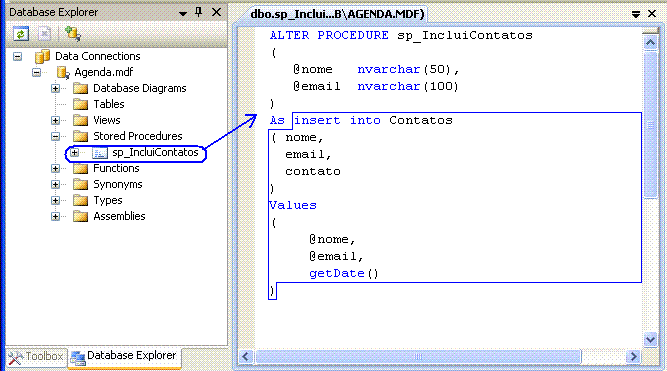Select the Stored Procedures folder icon
This screenshot has width=667, height=371.
80,136
